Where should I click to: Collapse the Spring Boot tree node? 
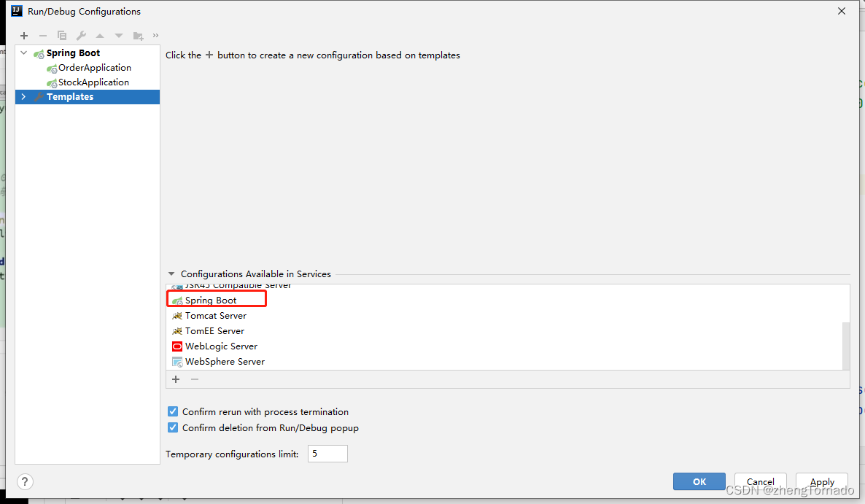pos(23,53)
